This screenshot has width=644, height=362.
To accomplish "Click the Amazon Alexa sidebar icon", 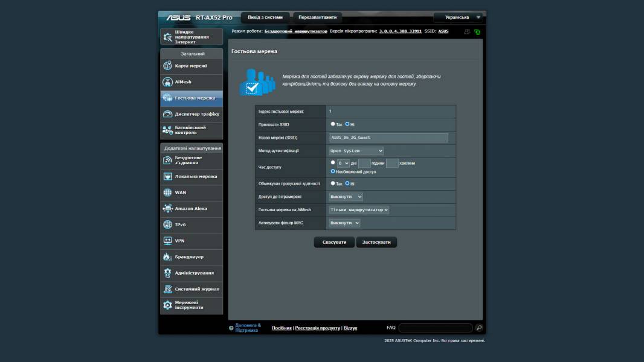I will (167, 209).
